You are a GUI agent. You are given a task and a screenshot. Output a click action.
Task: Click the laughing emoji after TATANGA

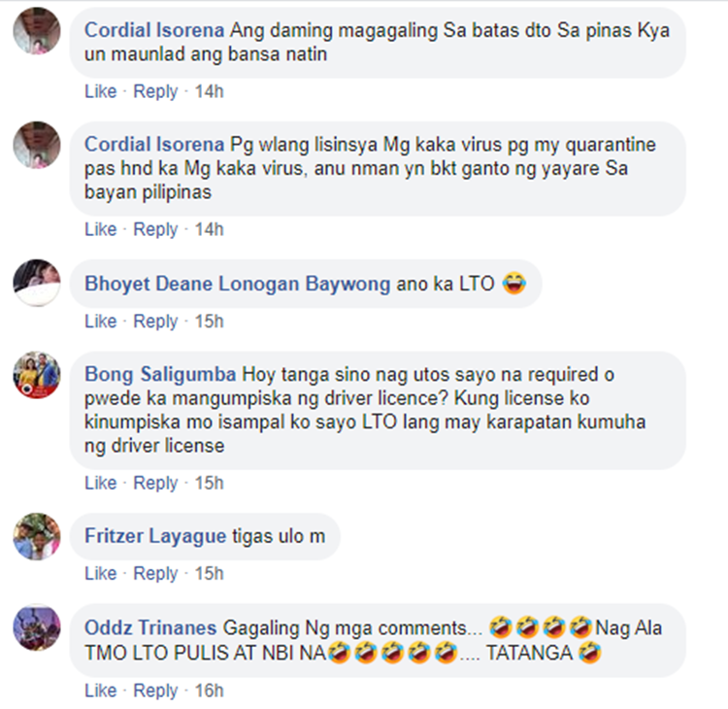tap(590, 653)
